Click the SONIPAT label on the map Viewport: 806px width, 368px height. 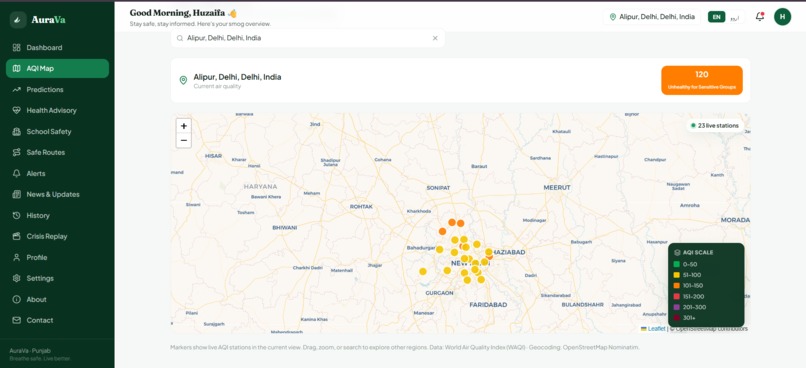pyautogui.click(x=438, y=188)
